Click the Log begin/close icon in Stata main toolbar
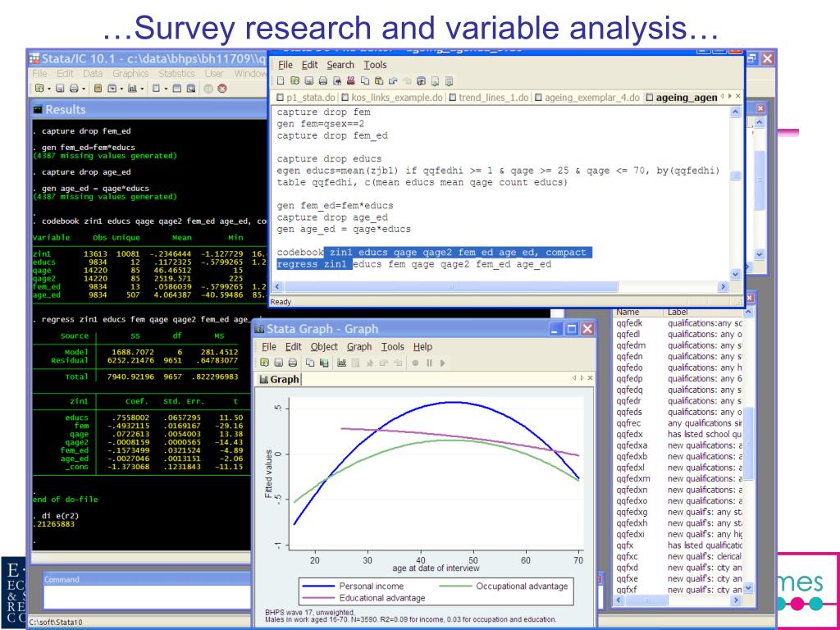Viewport: 840px width, 630px height. (98, 89)
